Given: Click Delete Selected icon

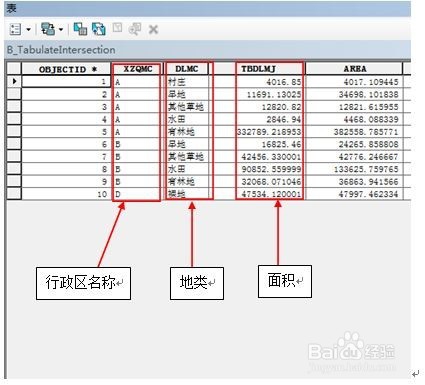Looking at the screenshot, I should click(153, 30).
